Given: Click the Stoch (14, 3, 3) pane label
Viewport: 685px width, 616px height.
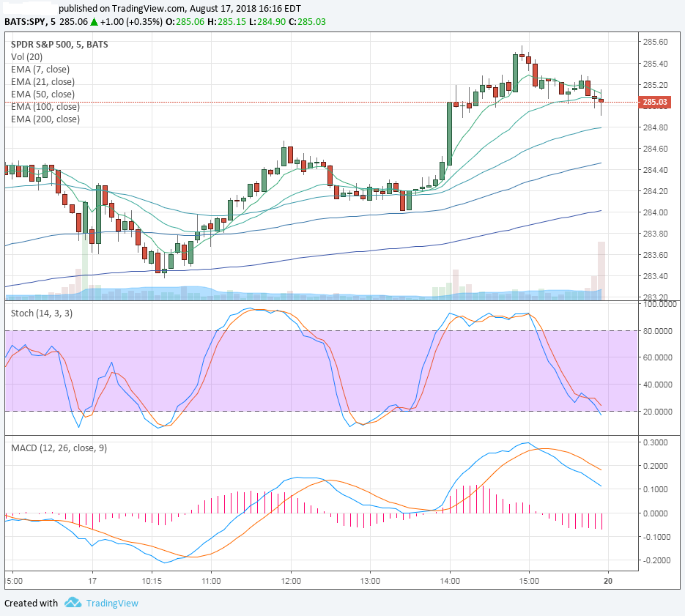Looking at the screenshot, I should 42,313.
